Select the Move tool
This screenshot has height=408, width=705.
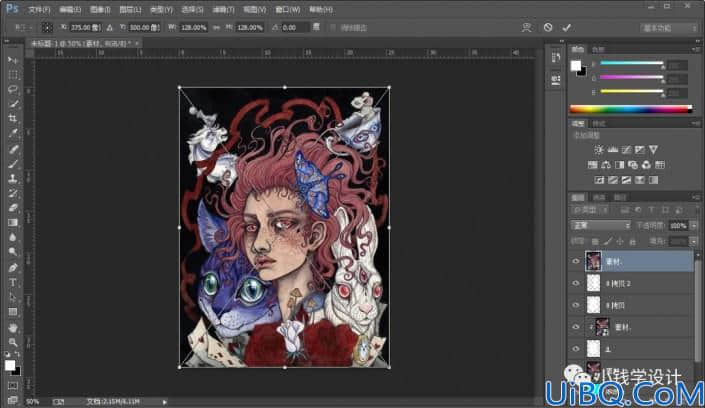(13, 60)
